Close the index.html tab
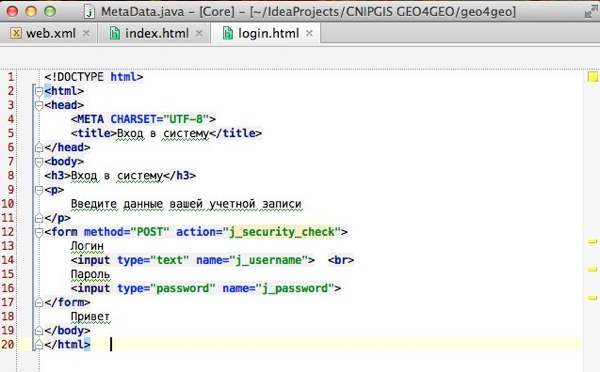 199,33
